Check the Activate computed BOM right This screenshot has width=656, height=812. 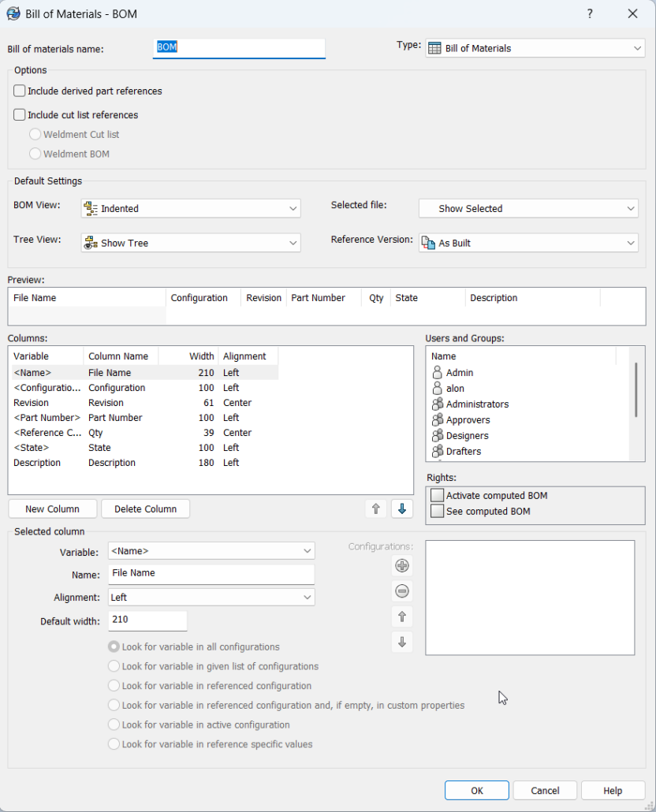438,496
